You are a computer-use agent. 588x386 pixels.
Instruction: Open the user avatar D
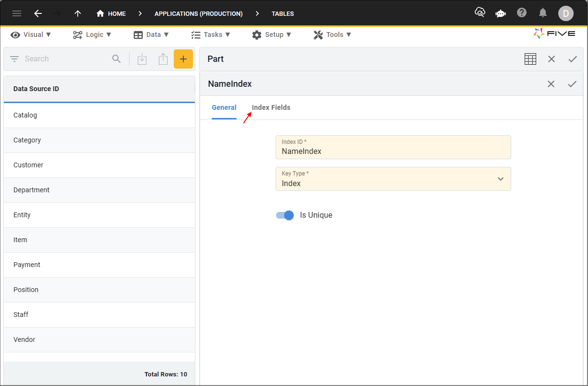[x=565, y=13]
